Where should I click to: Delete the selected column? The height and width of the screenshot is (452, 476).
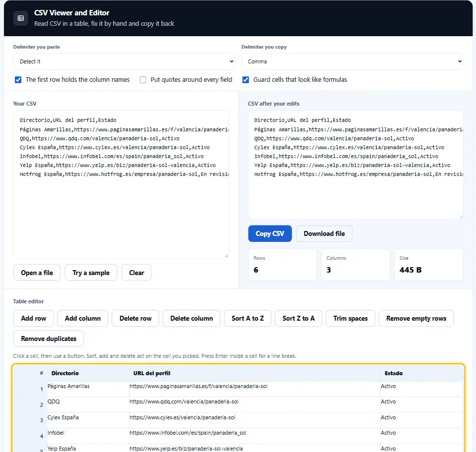click(191, 319)
